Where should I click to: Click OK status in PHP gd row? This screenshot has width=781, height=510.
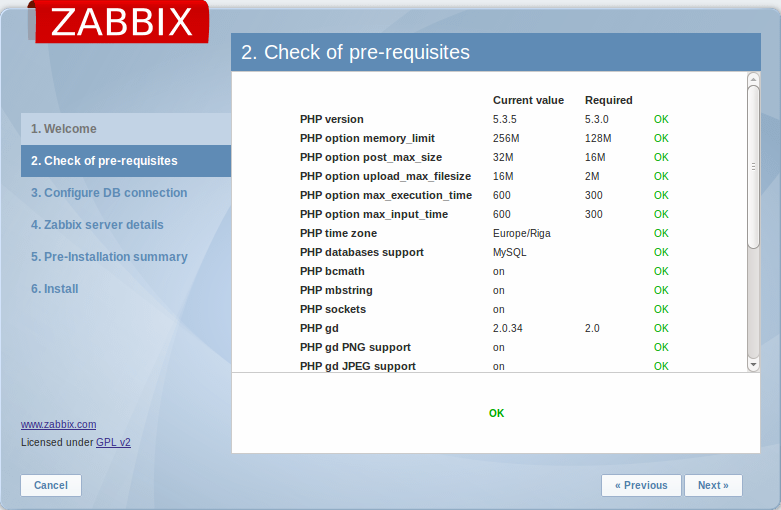pos(661,328)
